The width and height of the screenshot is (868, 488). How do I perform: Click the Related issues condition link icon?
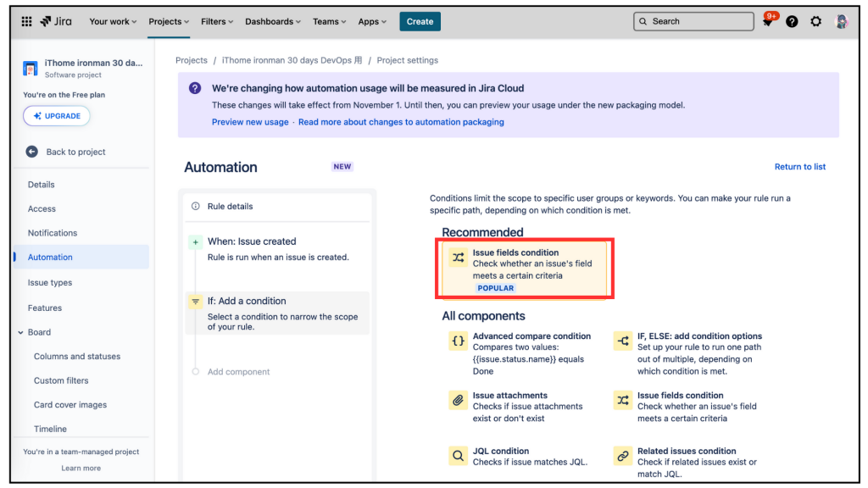[623, 456]
